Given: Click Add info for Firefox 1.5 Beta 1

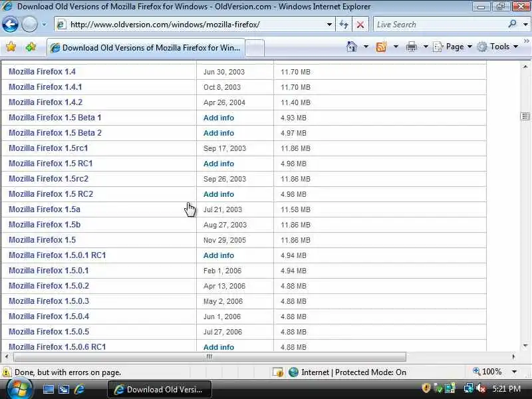Looking at the screenshot, I should 219,118.
